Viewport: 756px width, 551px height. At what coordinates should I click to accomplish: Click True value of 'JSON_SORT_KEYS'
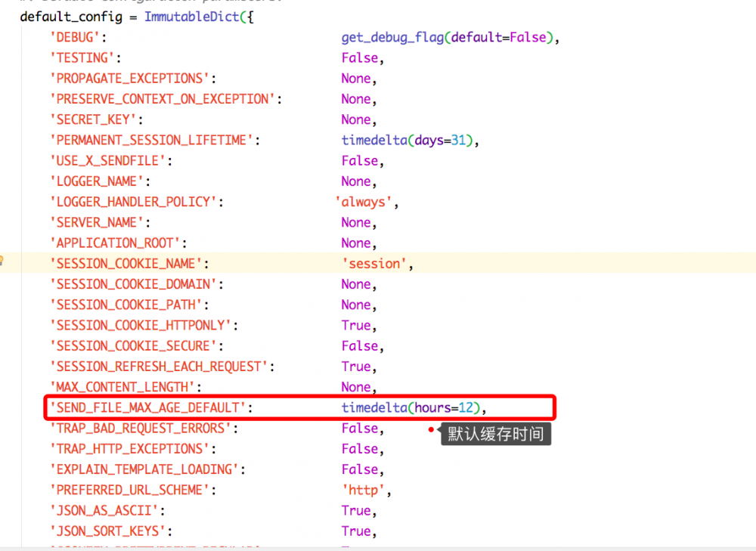click(x=356, y=531)
